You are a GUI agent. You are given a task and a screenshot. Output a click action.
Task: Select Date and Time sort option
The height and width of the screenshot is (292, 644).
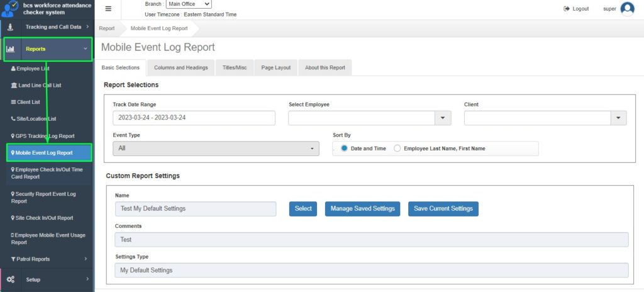[343, 149]
